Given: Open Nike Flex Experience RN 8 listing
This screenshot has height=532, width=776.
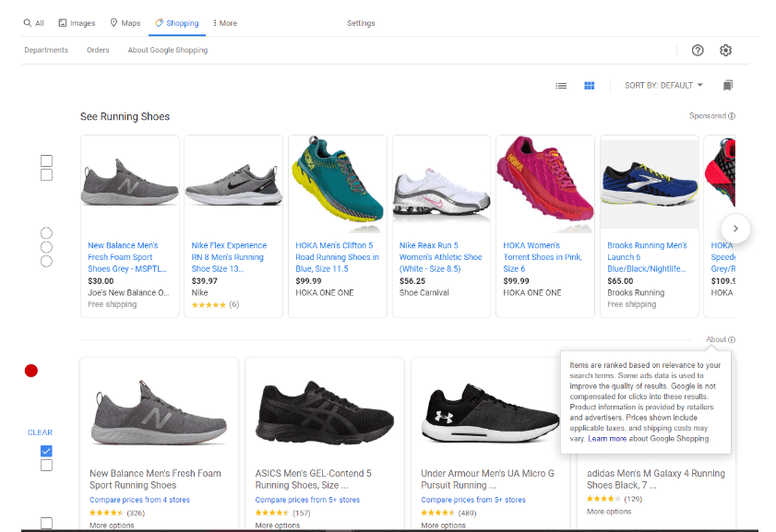Looking at the screenshot, I should (229, 256).
